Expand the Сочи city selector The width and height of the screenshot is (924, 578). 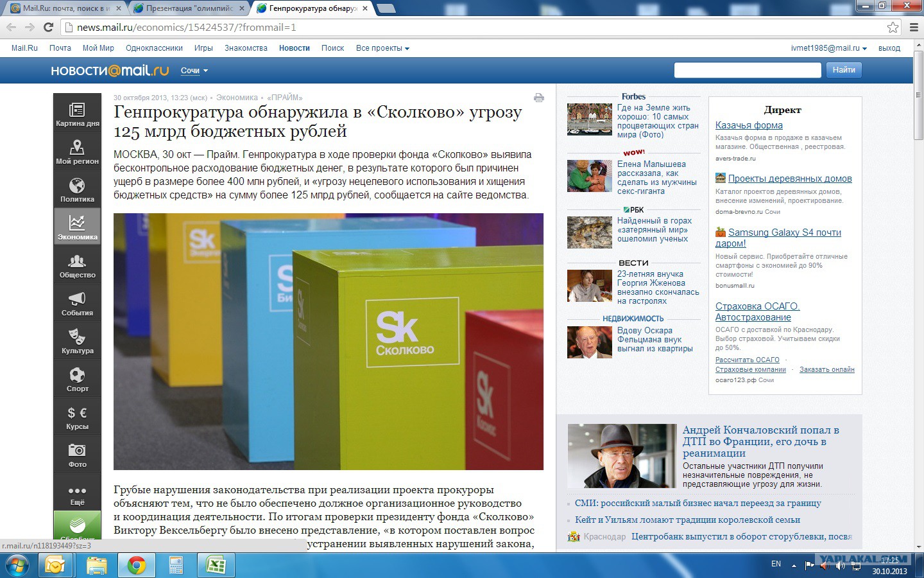194,71
